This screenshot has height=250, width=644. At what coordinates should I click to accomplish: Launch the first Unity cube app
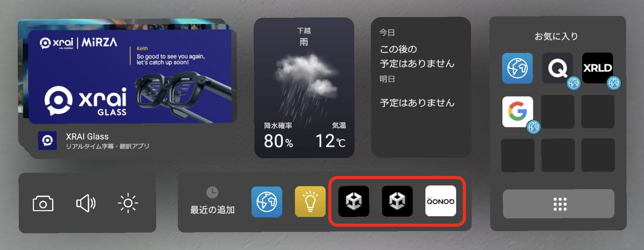coord(354,201)
